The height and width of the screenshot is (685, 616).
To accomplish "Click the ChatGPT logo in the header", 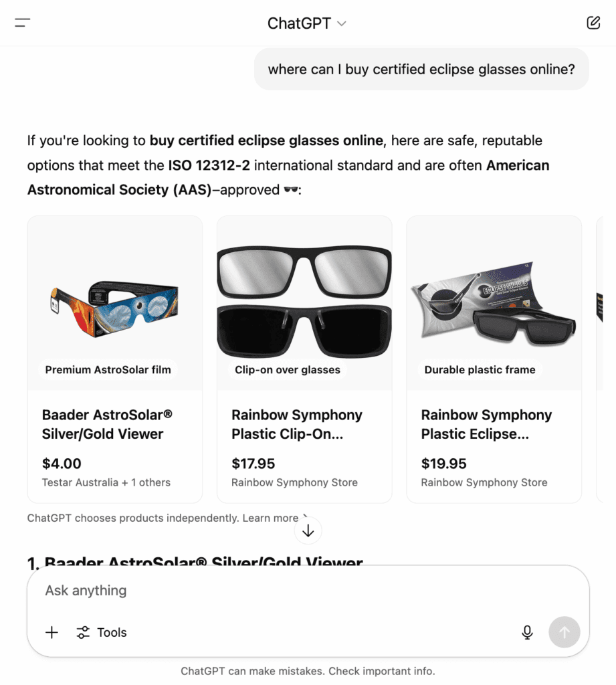I will (298, 23).
